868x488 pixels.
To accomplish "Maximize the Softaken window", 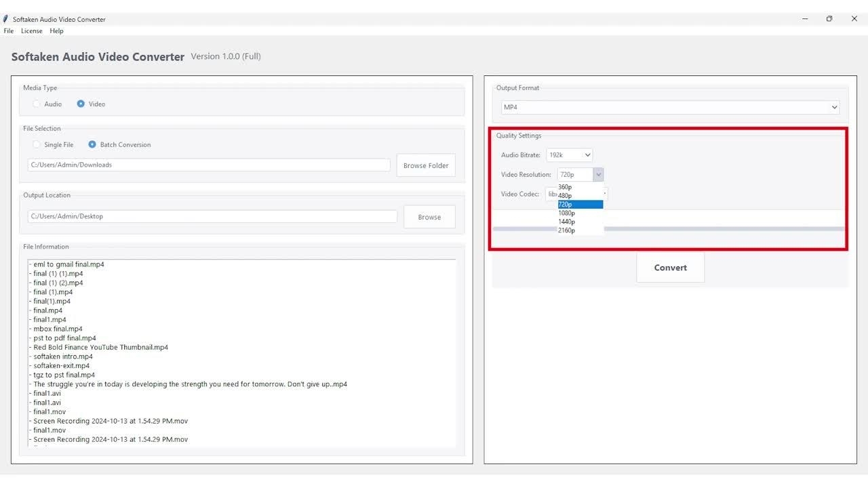I will (829, 19).
